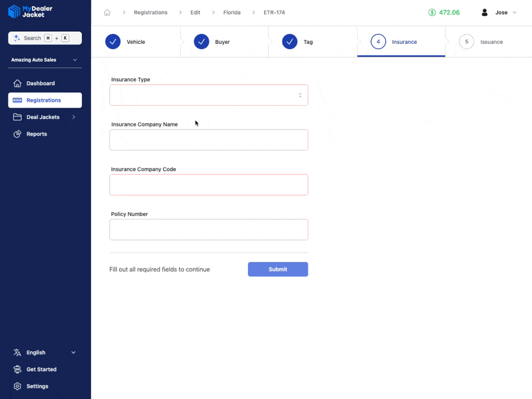Click the Dashboard house icon
This screenshot has height=399, width=532.
coord(17,83)
